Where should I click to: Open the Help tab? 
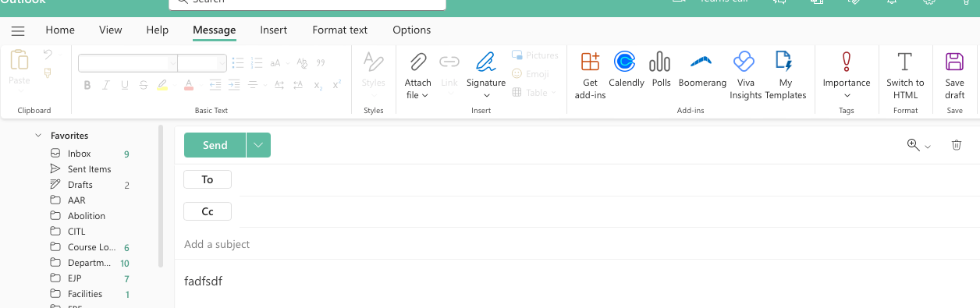coord(158,30)
